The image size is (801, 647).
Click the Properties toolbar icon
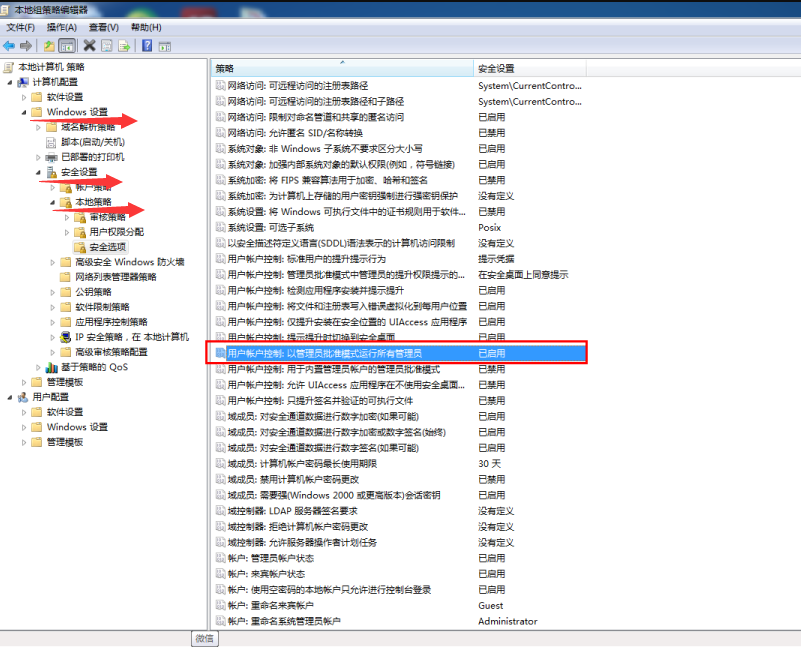click(105, 46)
